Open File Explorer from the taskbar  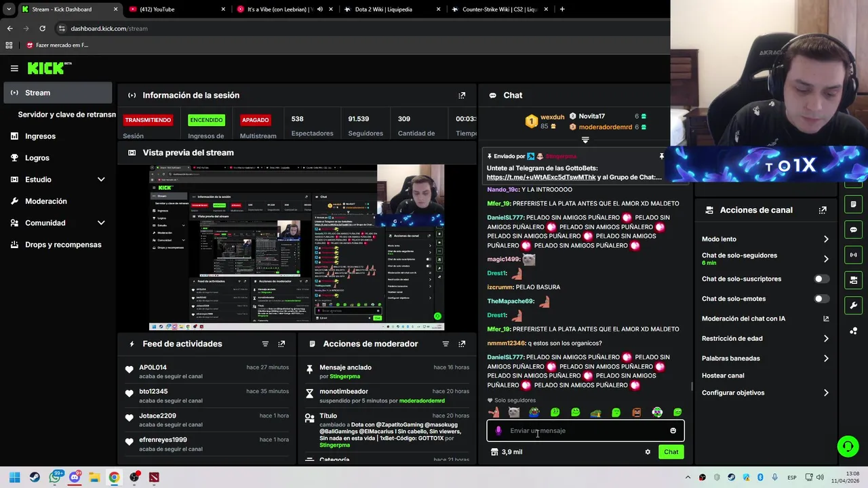point(94,477)
